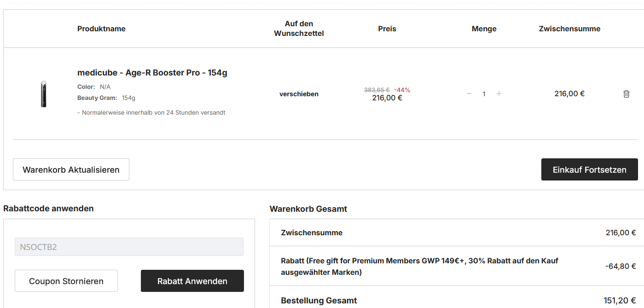Image resolution: width=644 pixels, height=308 pixels.
Task: Cancel the coupon with Coupon Stornieren
Action: pos(66,281)
